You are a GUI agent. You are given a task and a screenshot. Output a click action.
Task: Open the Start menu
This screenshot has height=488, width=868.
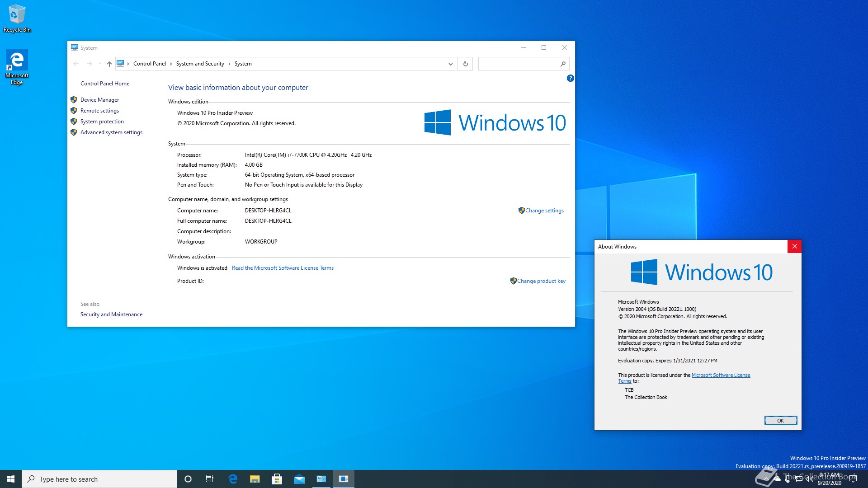click(11, 479)
